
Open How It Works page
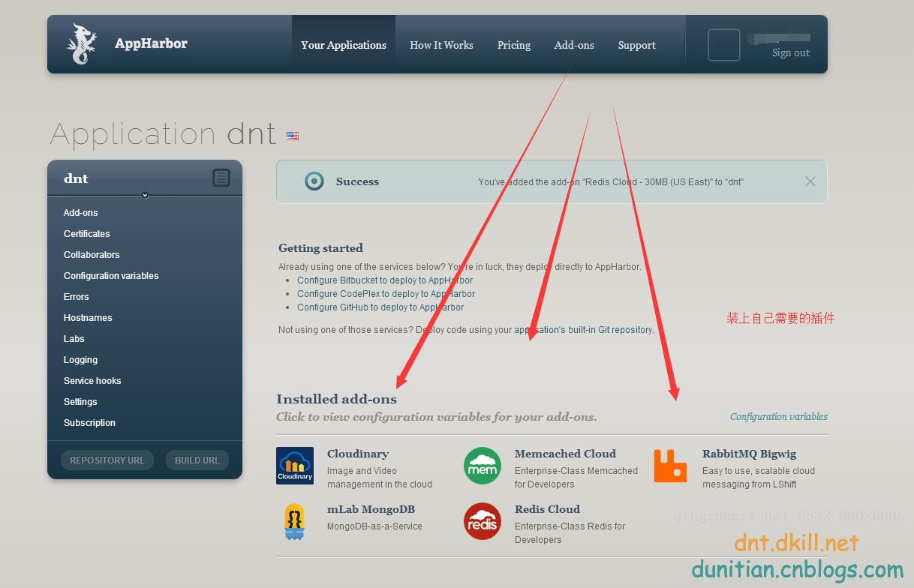[x=441, y=45]
